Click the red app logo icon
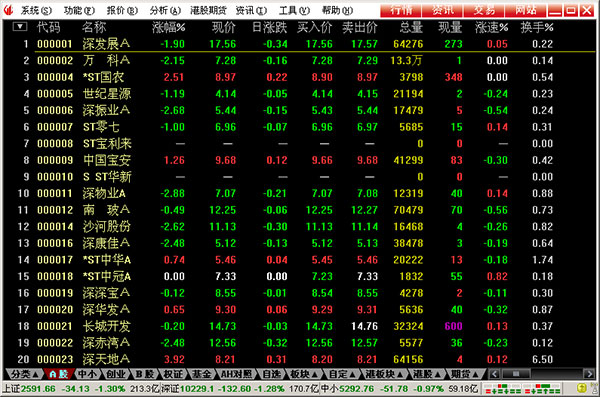Viewport: 600px width, 397px height. click(8, 10)
